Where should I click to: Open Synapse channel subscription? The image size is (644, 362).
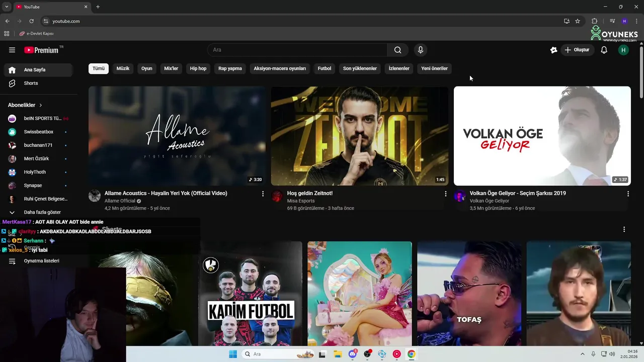click(38, 186)
